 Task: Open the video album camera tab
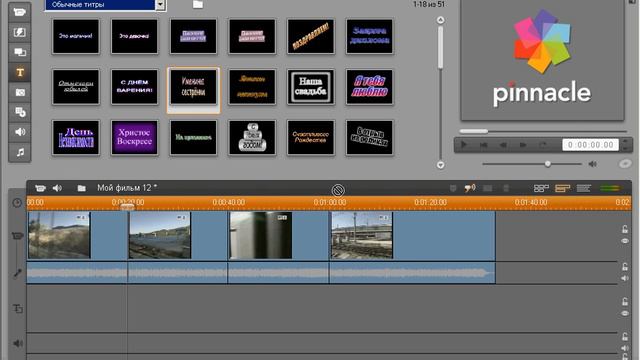pos(19,12)
